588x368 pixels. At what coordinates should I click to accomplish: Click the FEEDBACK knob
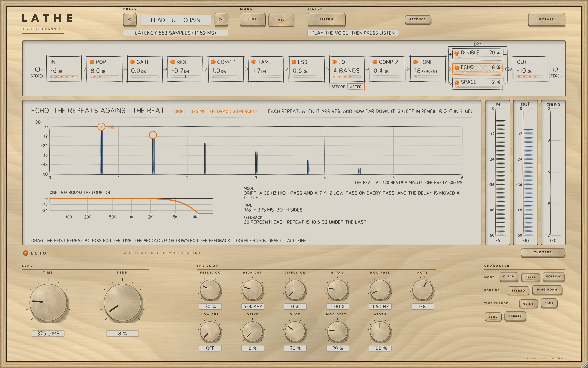pyautogui.click(x=210, y=290)
